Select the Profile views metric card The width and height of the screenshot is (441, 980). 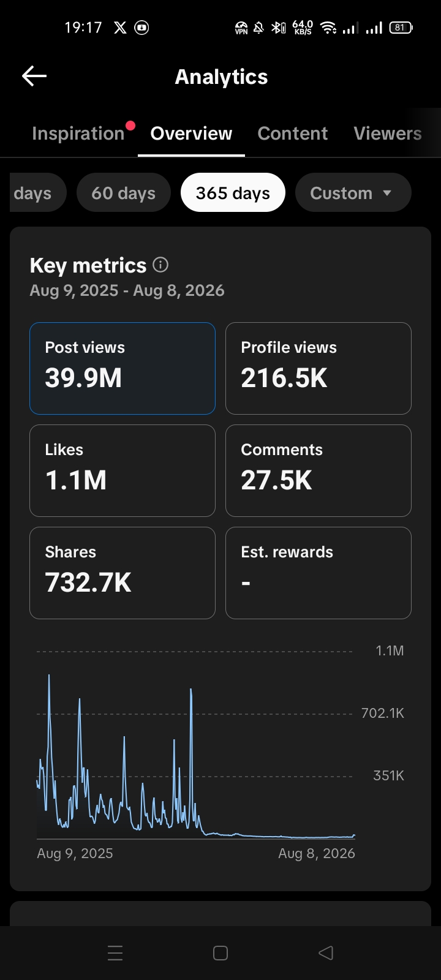(318, 369)
